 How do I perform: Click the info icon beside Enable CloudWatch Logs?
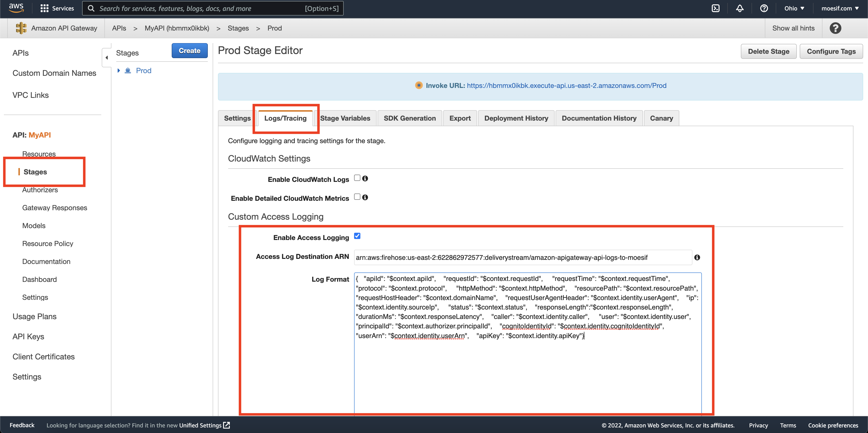click(366, 178)
